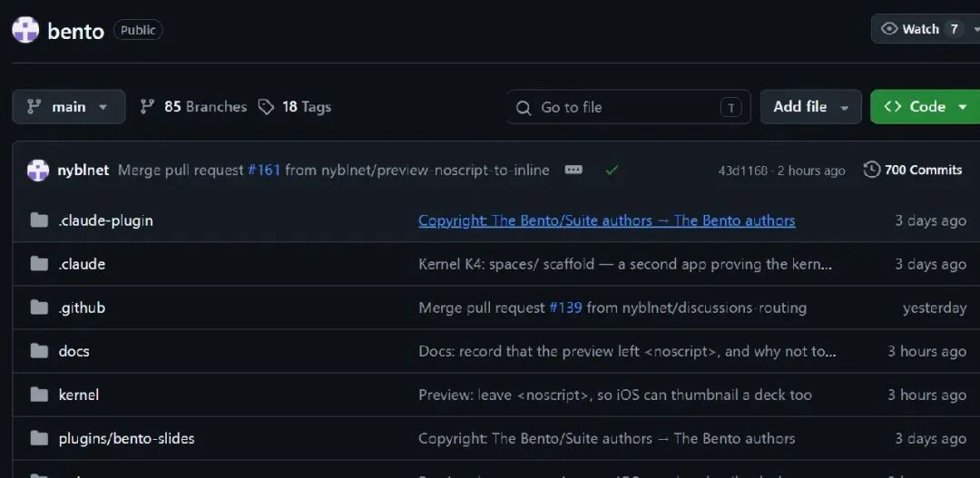
Task: Focus the Go to file search field
Action: pyautogui.click(x=628, y=107)
